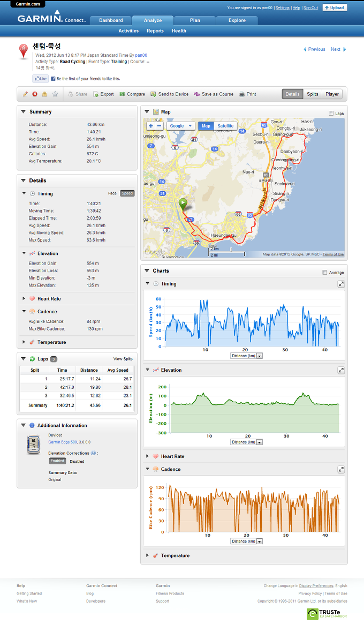Screen dimensions: 364x632
Task: Click the road cycling activity pin icon
Action: 24,51
